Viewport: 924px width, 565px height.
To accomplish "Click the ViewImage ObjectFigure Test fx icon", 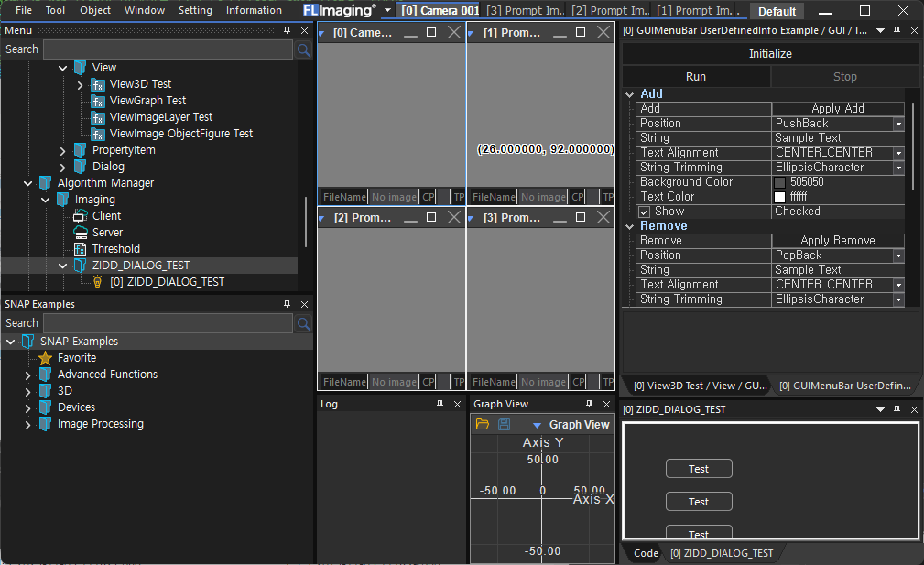I will (98, 135).
